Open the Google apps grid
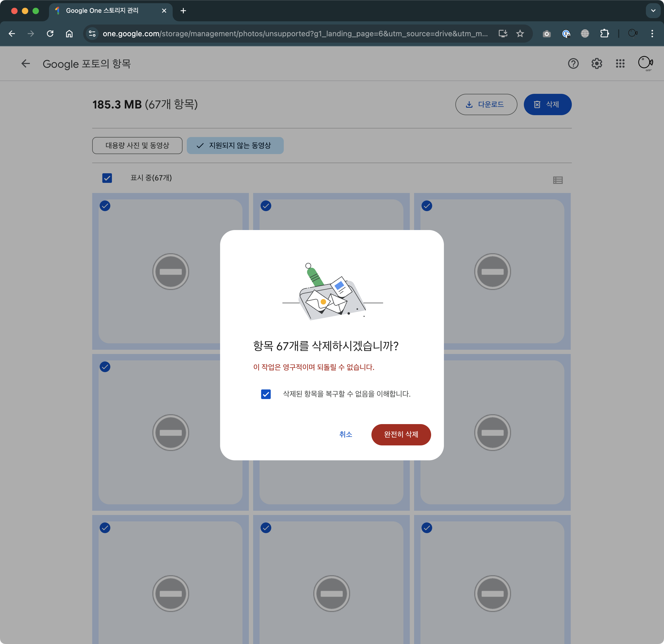The image size is (664, 644). (620, 63)
